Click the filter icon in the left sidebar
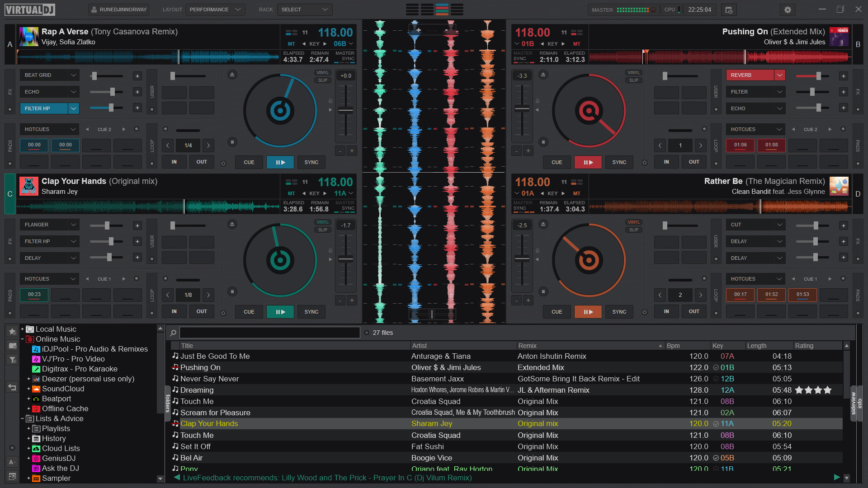The image size is (868, 488). (x=12, y=360)
